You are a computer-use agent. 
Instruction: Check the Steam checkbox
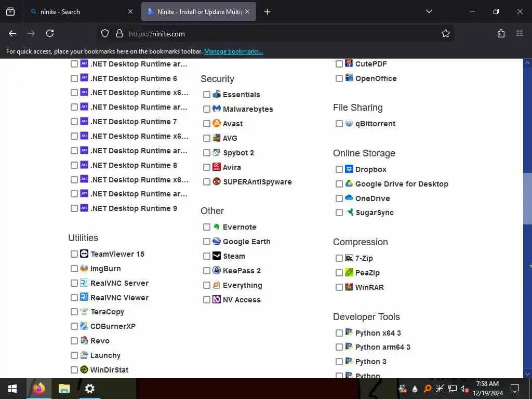click(x=207, y=256)
